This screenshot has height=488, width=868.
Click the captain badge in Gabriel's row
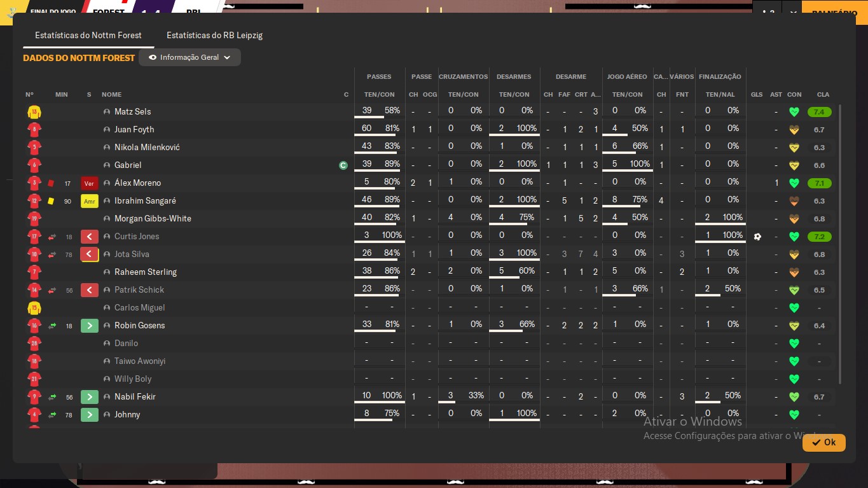tap(343, 165)
